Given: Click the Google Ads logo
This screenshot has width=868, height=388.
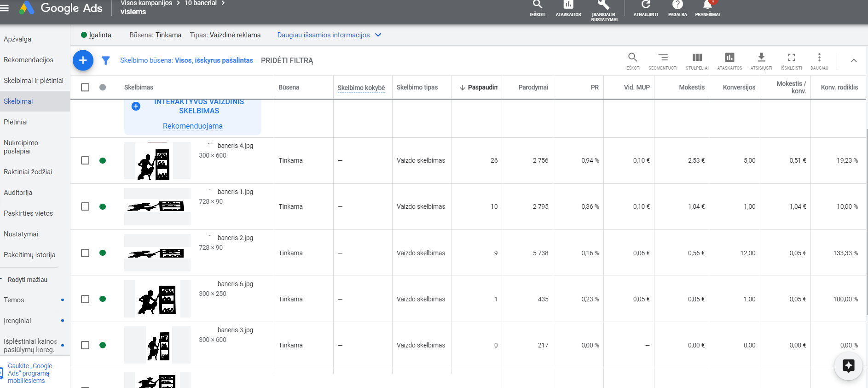Looking at the screenshot, I should coord(61,8).
